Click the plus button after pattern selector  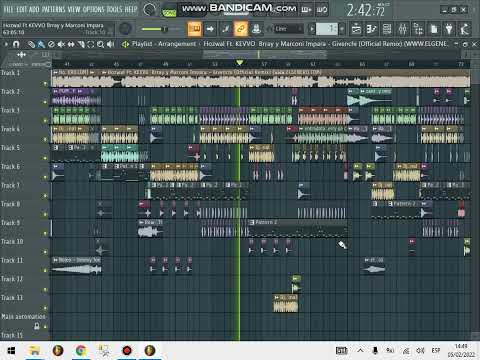(342, 29)
